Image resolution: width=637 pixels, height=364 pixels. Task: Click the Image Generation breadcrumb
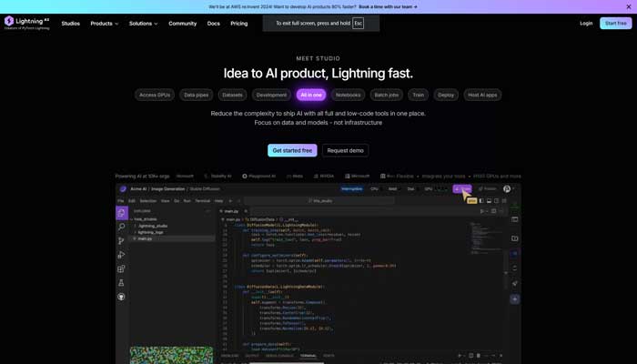(x=167, y=189)
